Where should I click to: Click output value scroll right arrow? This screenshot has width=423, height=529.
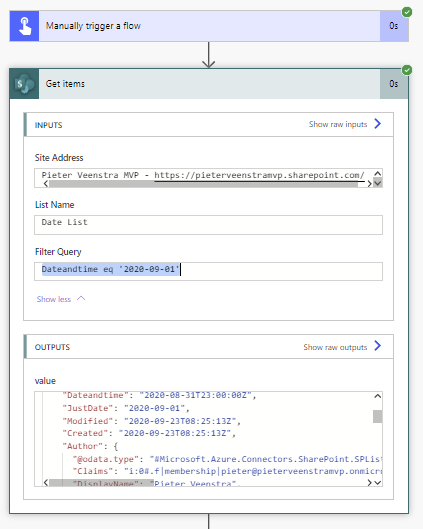369,483
